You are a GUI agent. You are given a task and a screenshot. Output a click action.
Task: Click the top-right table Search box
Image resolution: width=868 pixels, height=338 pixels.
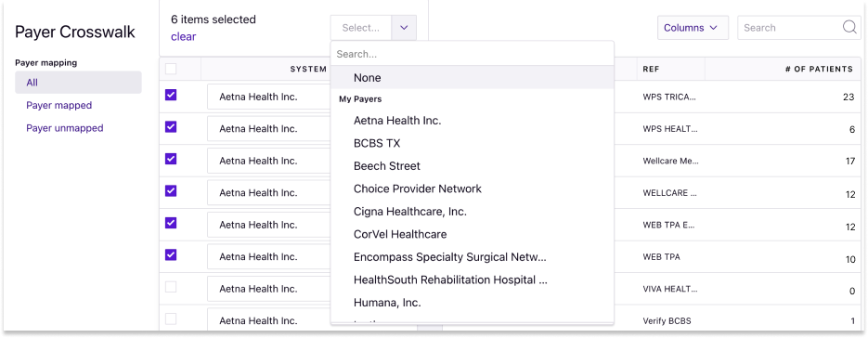[790, 28]
